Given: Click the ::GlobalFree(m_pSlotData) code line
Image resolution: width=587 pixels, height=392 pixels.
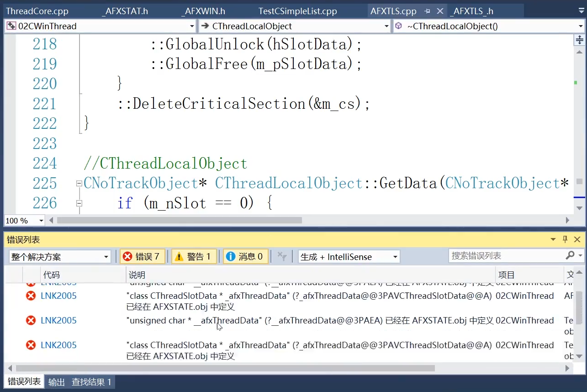Looking at the screenshot, I should click(x=256, y=64).
